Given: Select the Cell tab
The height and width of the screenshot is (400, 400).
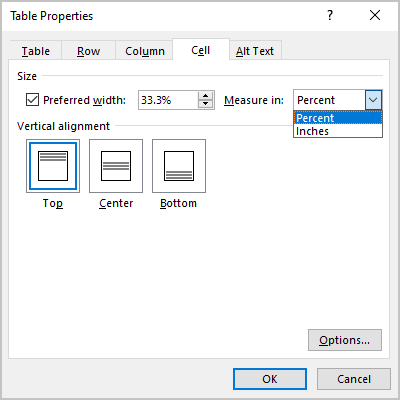Looking at the screenshot, I should pyautogui.click(x=201, y=50).
